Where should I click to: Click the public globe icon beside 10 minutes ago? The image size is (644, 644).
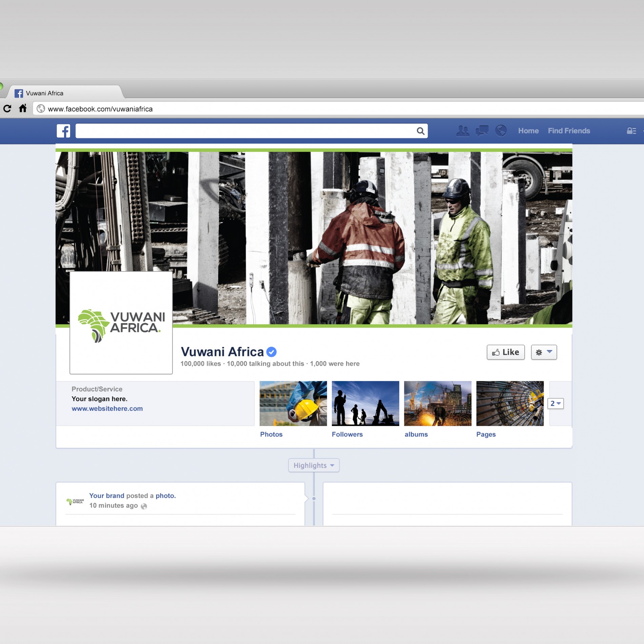[144, 506]
